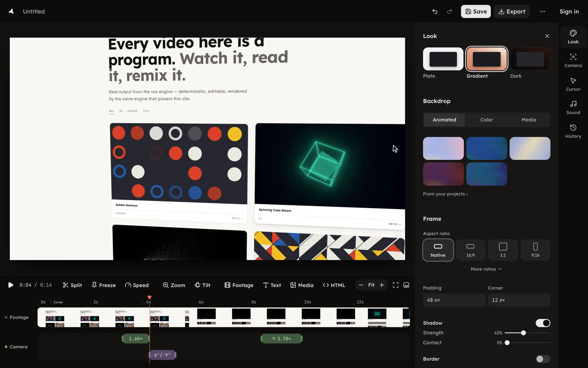Select the 9:16 aspect ratio
Screen dimensions: 588x368
coord(535,250)
